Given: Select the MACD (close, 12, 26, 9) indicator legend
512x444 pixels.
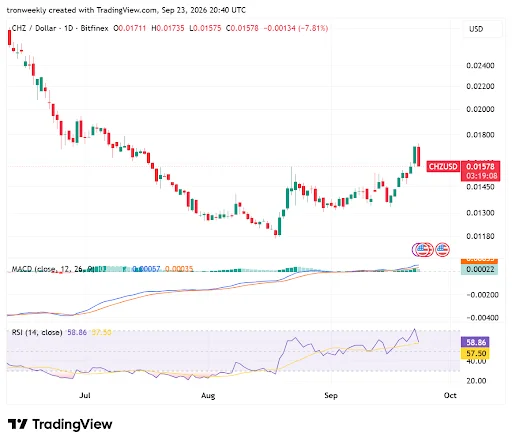Looking at the screenshot, I should [53, 269].
